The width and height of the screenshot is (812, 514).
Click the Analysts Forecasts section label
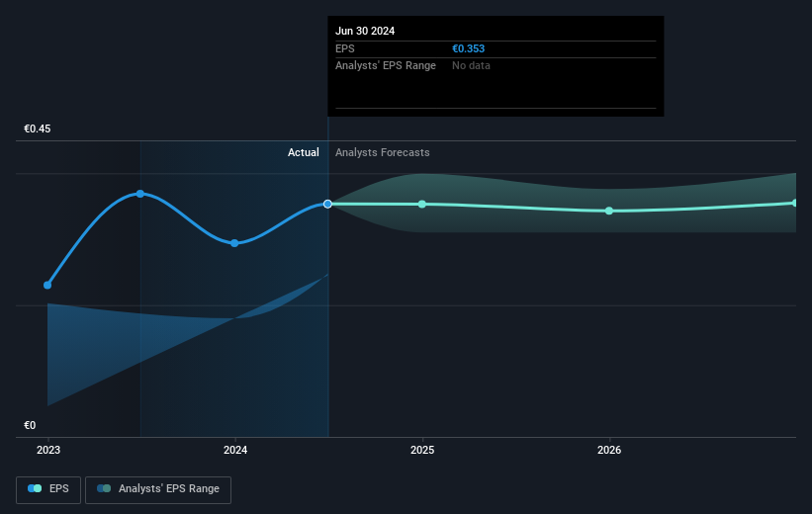(382, 152)
